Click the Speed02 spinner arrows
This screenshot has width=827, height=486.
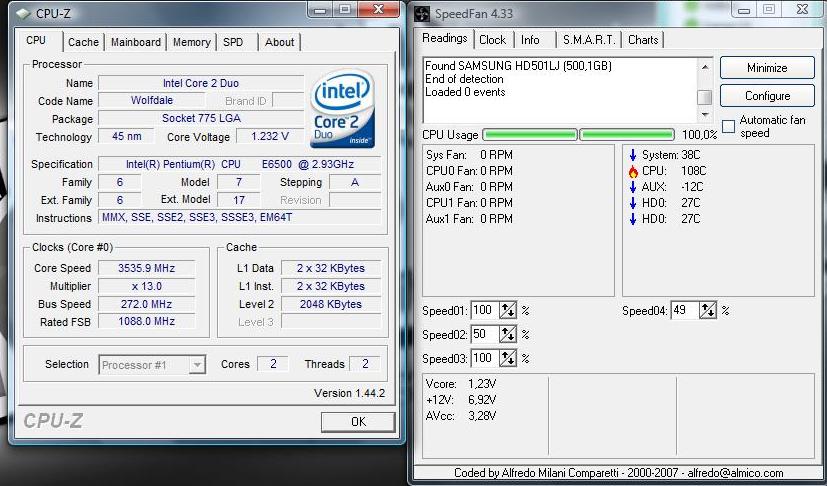coord(508,334)
